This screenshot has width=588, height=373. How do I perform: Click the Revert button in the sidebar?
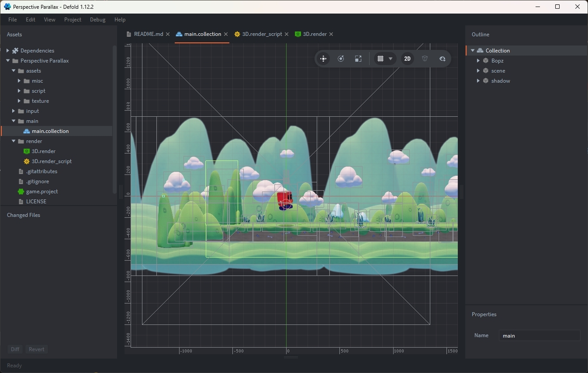[36, 349]
